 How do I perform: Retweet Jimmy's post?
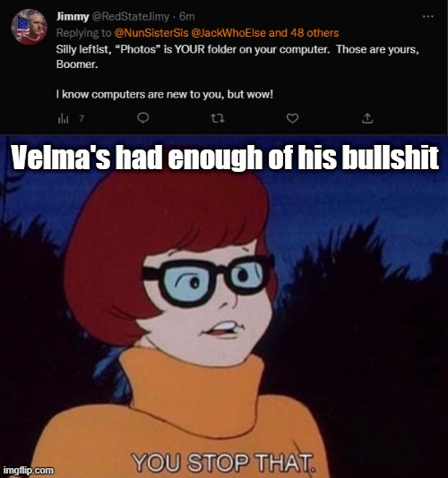click(218, 118)
